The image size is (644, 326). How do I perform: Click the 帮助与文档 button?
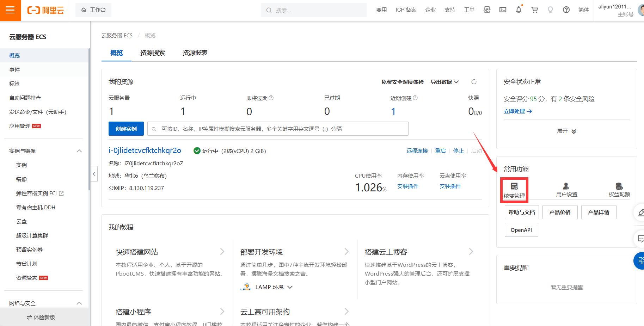[522, 212]
